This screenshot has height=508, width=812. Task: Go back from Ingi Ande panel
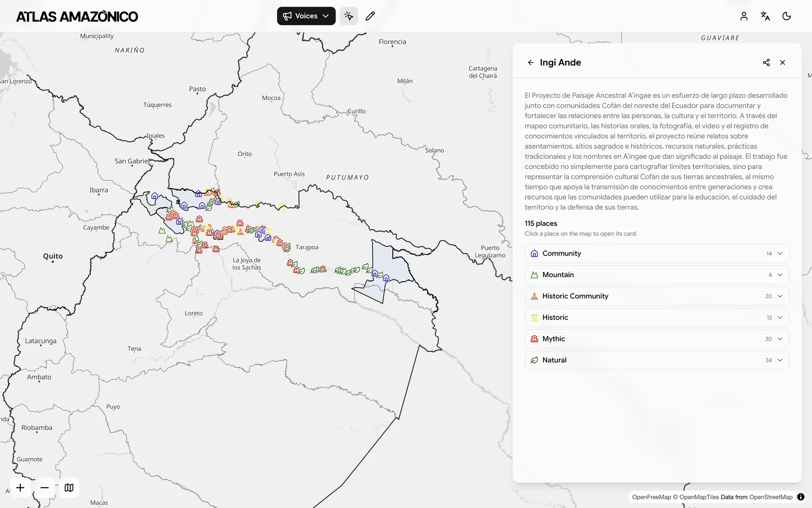530,62
